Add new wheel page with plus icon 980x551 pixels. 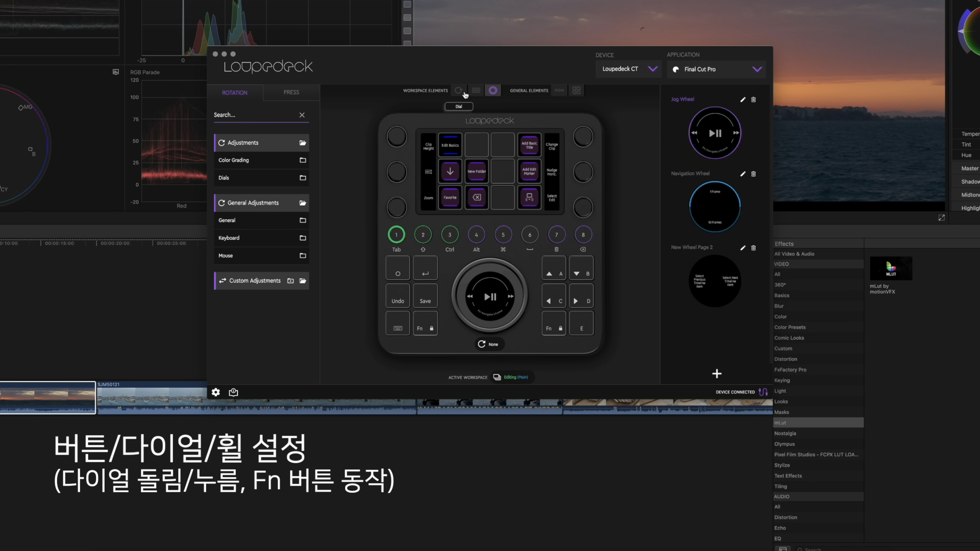(717, 374)
